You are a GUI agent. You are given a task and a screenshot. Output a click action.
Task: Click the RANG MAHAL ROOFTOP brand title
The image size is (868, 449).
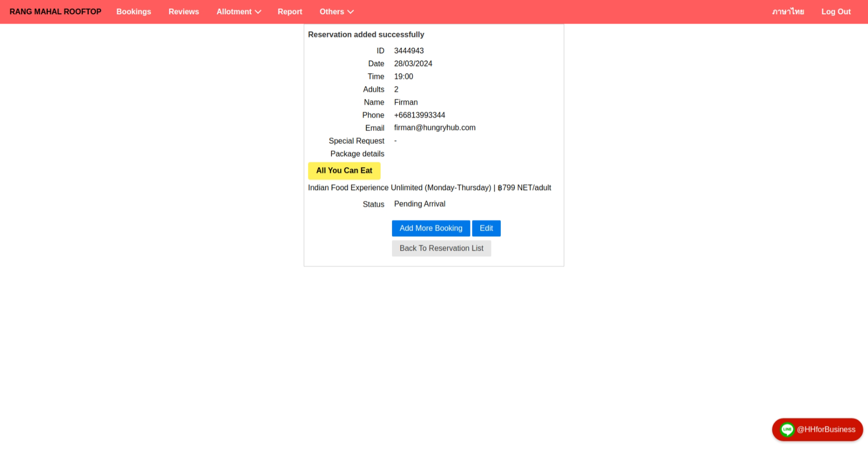click(55, 12)
